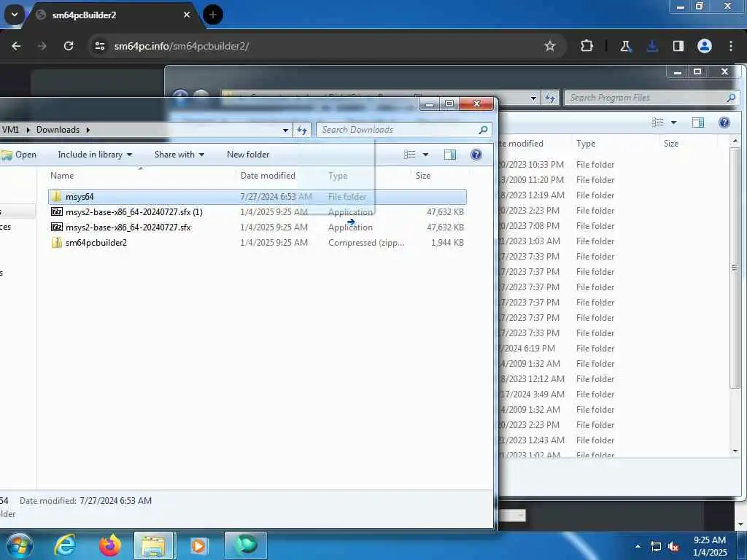The width and height of the screenshot is (747, 560).
Task: Change view icon in Downloads window
Action: [x=410, y=155]
